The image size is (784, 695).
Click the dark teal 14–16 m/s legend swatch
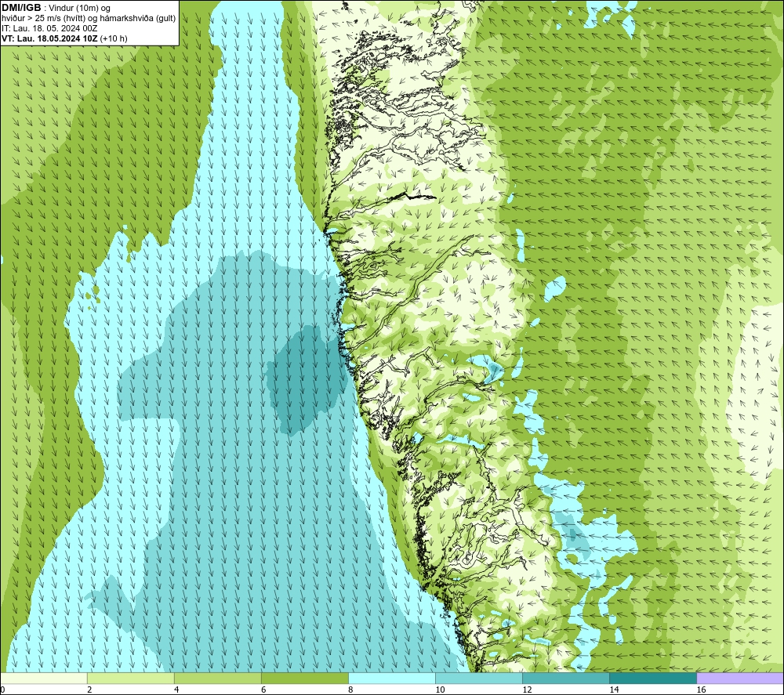[x=653, y=679]
